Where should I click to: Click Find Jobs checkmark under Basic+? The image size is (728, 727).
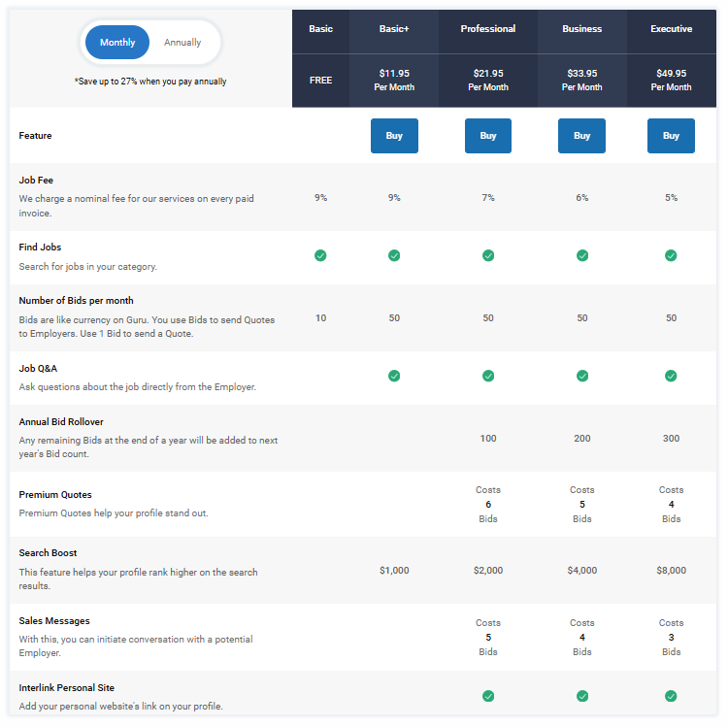pos(394,255)
